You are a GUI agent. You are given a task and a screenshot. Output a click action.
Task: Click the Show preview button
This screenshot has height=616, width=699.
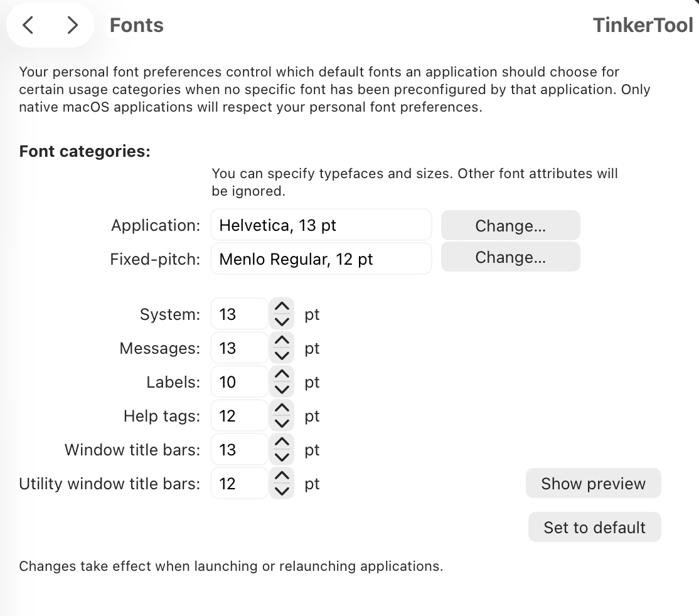tap(593, 484)
